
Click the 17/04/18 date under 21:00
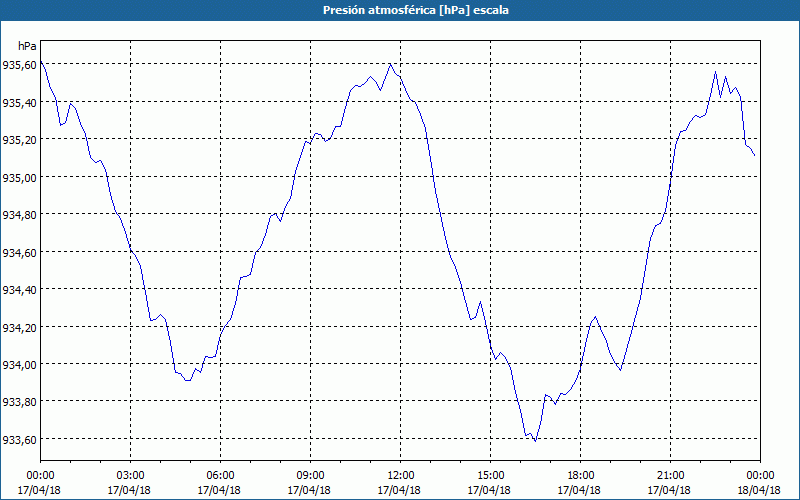pos(669,490)
